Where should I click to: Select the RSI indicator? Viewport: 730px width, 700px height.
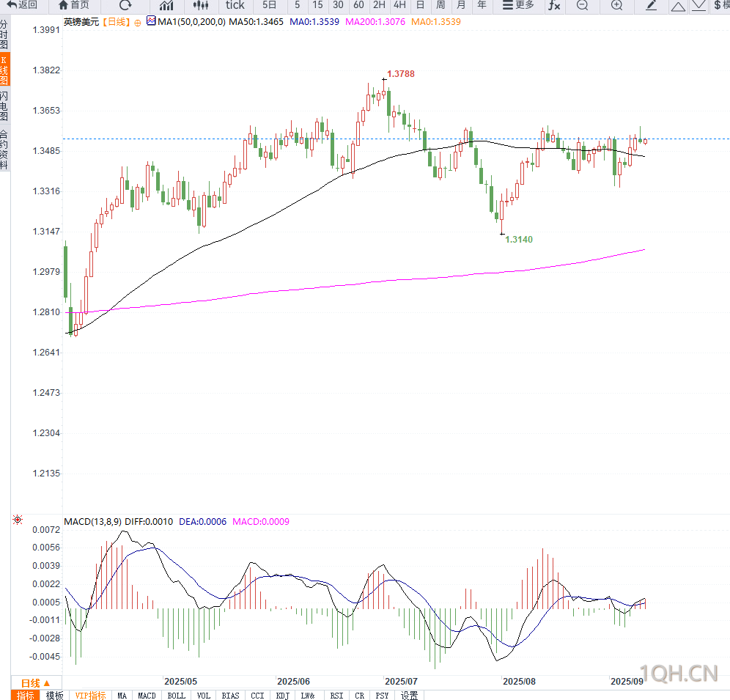pos(336,696)
